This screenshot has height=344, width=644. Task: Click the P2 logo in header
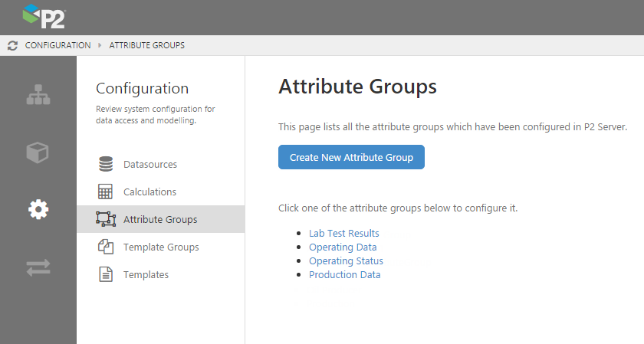coord(44,15)
